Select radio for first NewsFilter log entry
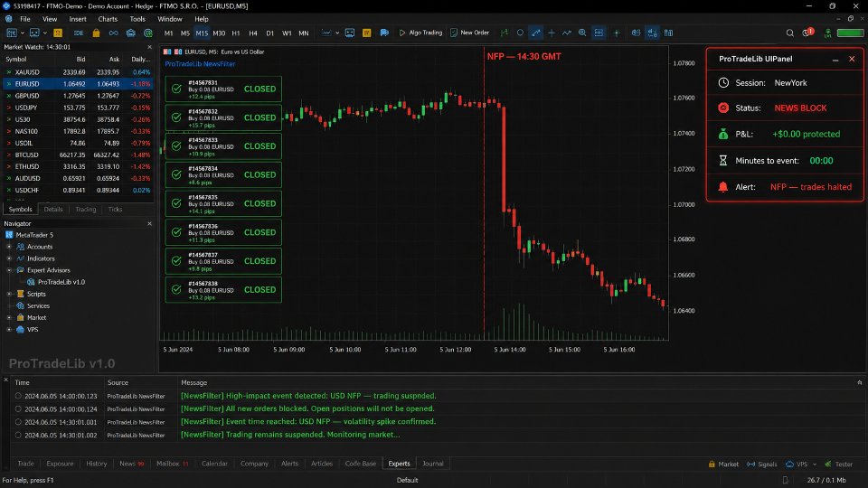Image resolution: width=868 pixels, height=488 pixels. pyautogui.click(x=18, y=396)
